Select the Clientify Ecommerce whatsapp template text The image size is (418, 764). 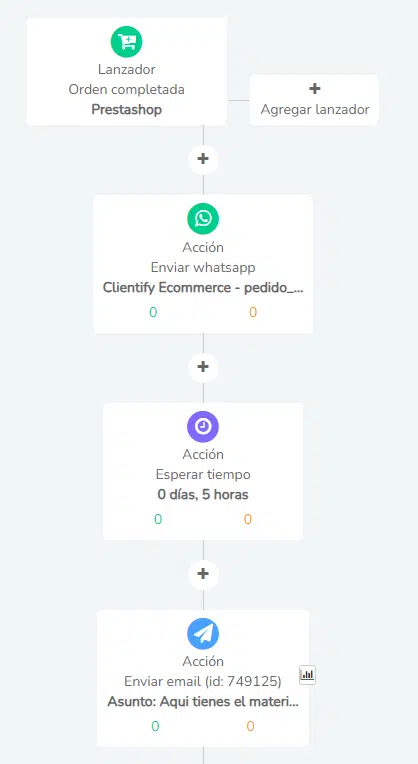(203, 287)
